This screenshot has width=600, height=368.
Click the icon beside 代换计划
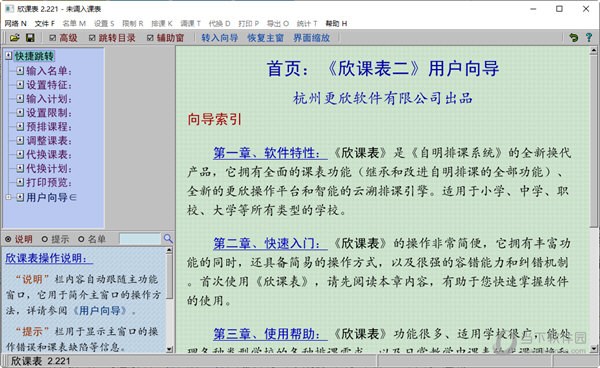pyautogui.click(x=20, y=168)
